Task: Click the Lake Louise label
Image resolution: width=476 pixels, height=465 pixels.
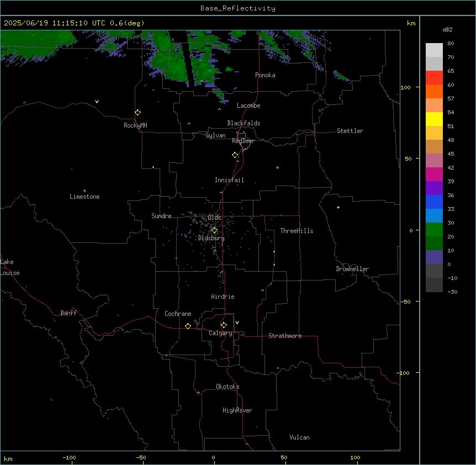Action: (x=10, y=267)
